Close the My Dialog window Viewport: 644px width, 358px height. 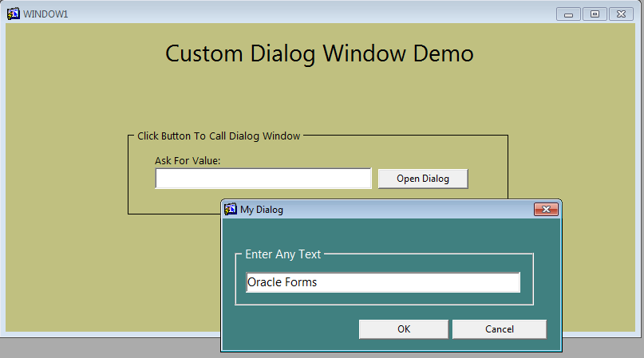point(546,210)
